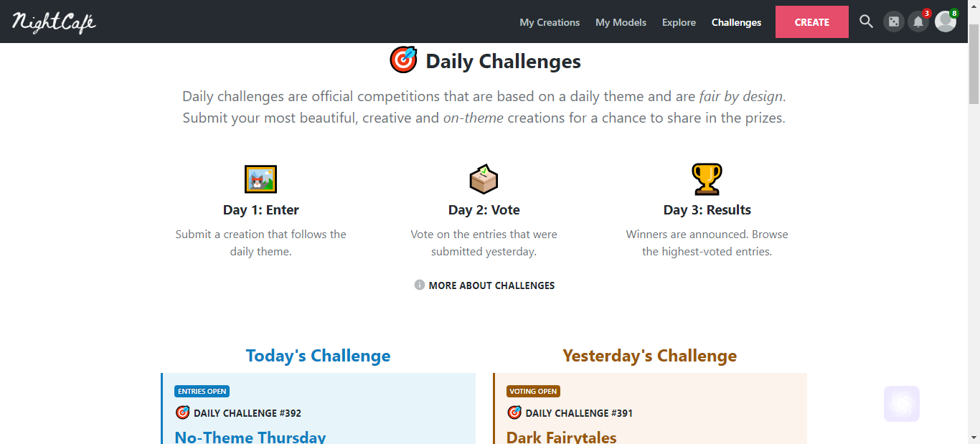The image size is (980, 444).
Task: Open the user profile avatar
Action: coord(946,22)
